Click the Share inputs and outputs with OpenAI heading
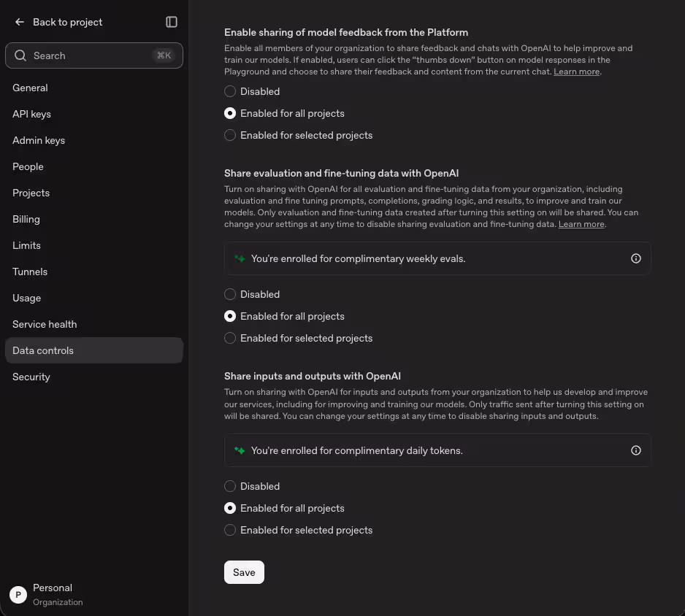 (x=313, y=377)
